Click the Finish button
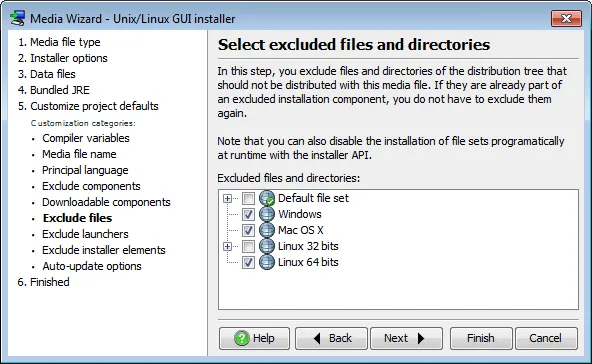 pyautogui.click(x=481, y=338)
